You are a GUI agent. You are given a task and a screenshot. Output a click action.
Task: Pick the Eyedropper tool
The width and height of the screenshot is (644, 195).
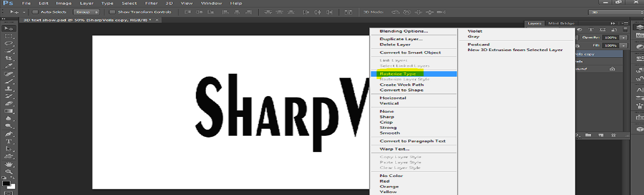tap(9, 66)
